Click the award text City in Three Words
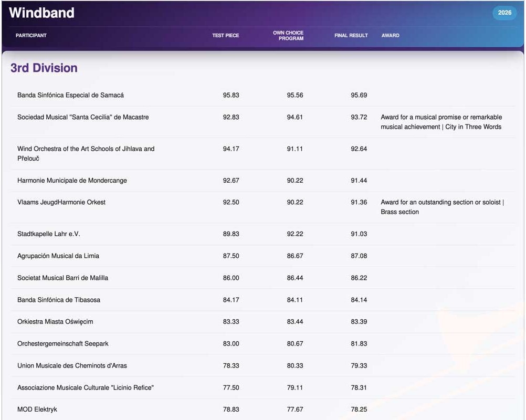The height and width of the screenshot is (420, 526). (473, 127)
